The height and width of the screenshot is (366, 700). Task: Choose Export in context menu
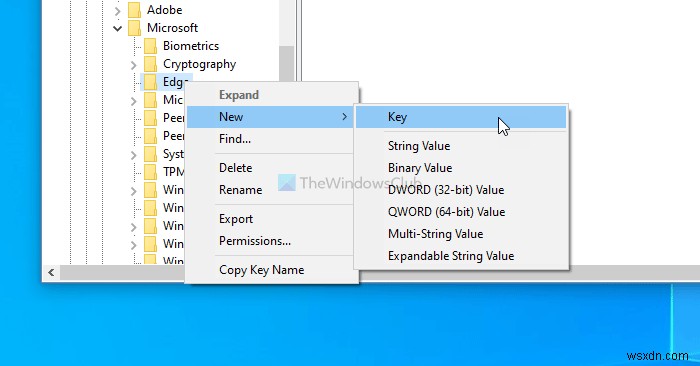pyautogui.click(x=270, y=219)
